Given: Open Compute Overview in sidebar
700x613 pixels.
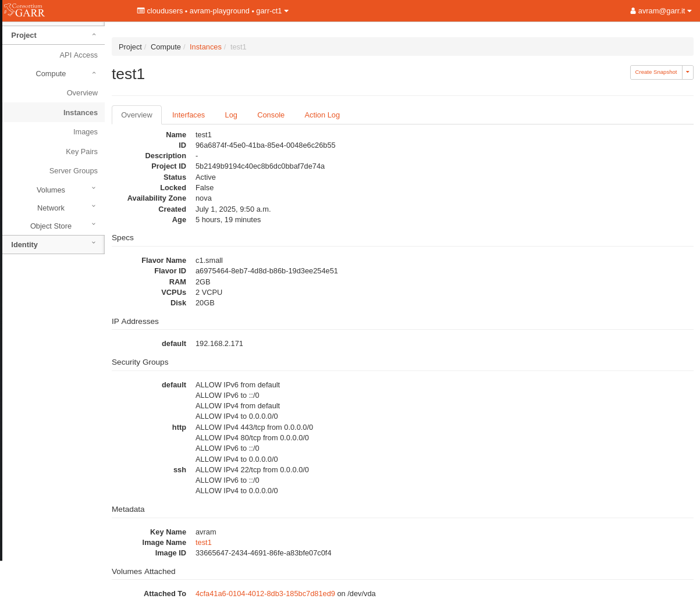Looking at the screenshot, I should pos(82,93).
